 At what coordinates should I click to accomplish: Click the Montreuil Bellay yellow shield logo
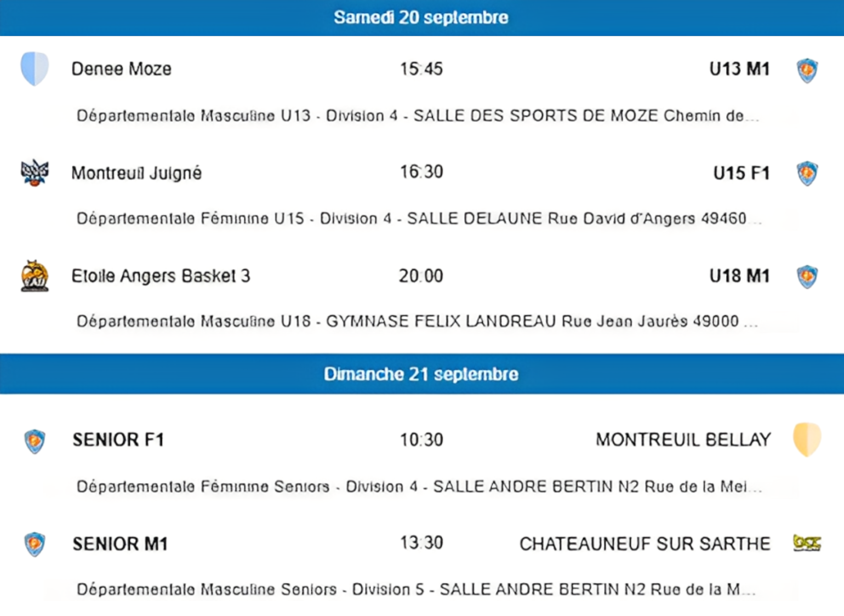pos(807,439)
